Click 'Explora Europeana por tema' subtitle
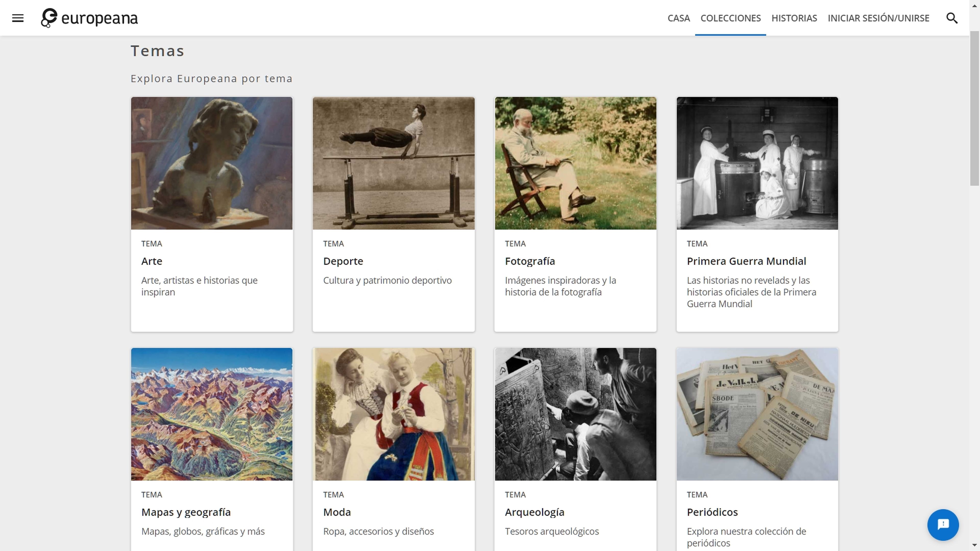Image resolution: width=980 pixels, height=551 pixels. click(x=212, y=78)
